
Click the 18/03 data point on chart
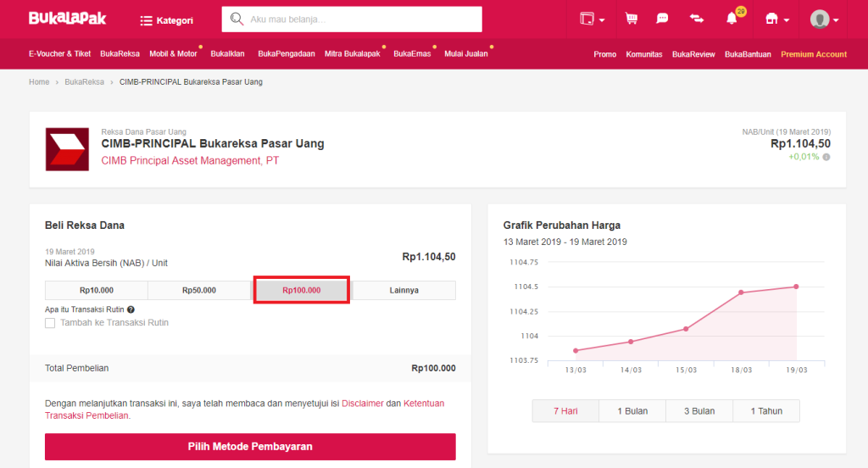click(741, 292)
